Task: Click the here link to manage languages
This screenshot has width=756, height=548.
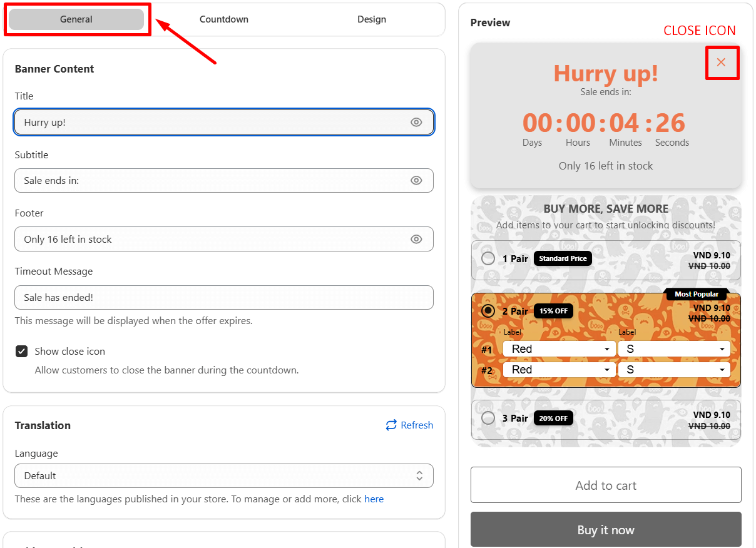Action: [x=374, y=499]
